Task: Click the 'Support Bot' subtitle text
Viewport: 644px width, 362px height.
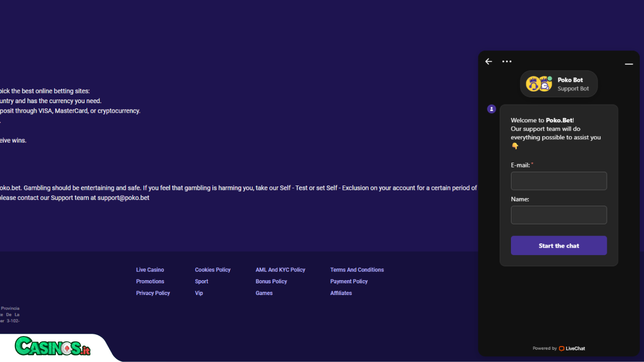Action: (573, 89)
